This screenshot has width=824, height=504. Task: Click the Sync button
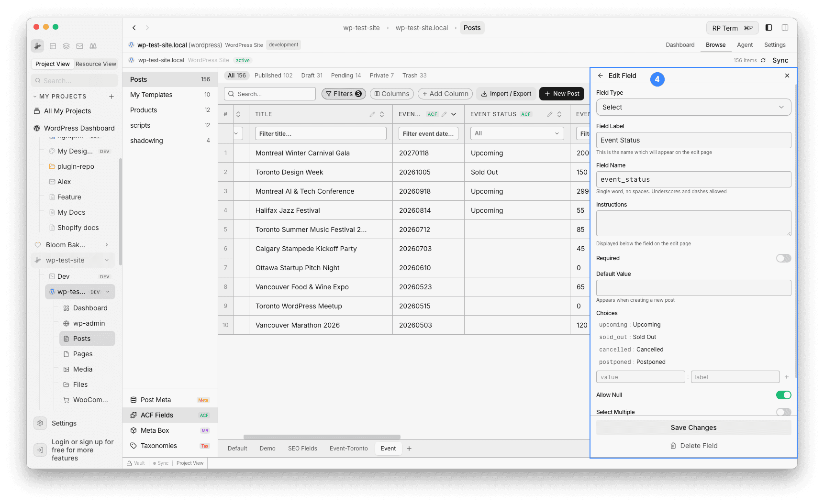coord(780,60)
